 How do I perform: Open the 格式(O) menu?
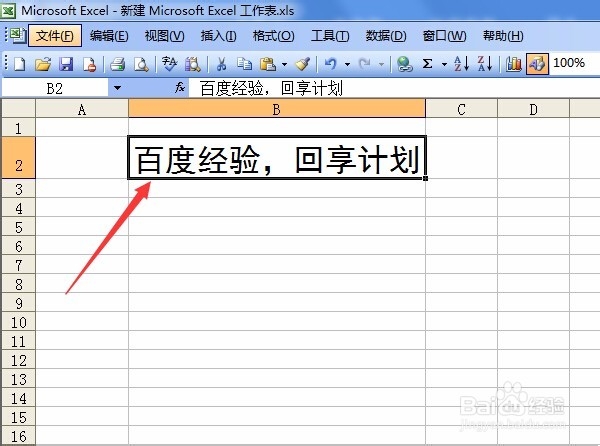(274, 36)
